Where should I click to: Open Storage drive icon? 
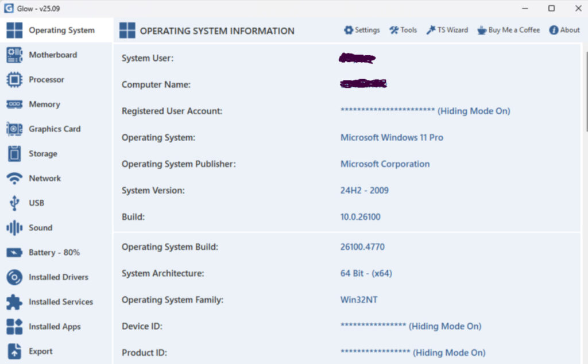click(14, 154)
